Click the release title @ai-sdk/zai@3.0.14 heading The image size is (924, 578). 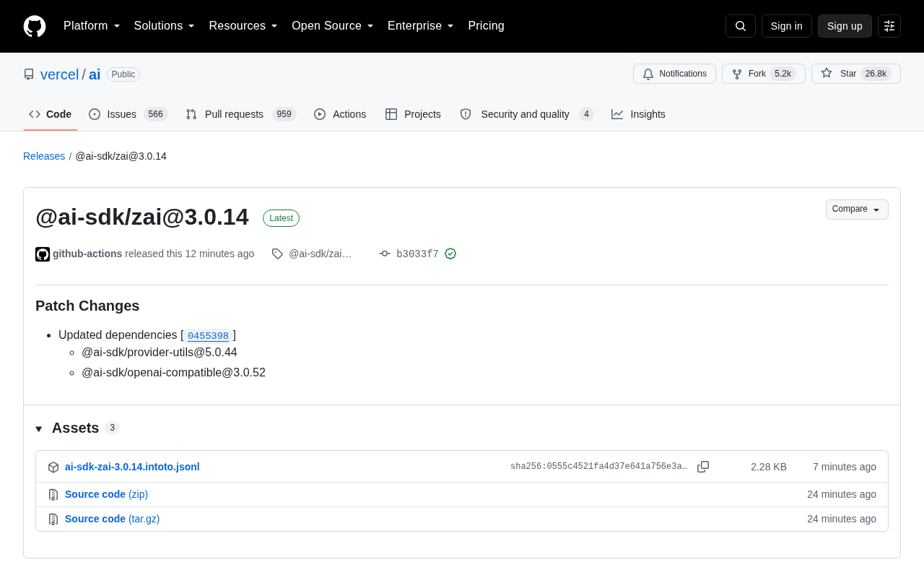(142, 217)
